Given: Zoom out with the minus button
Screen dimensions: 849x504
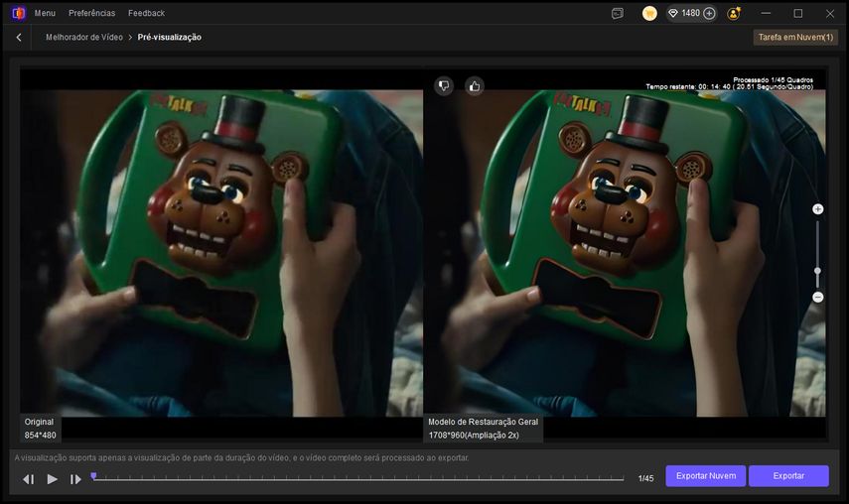Looking at the screenshot, I should click(x=817, y=298).
